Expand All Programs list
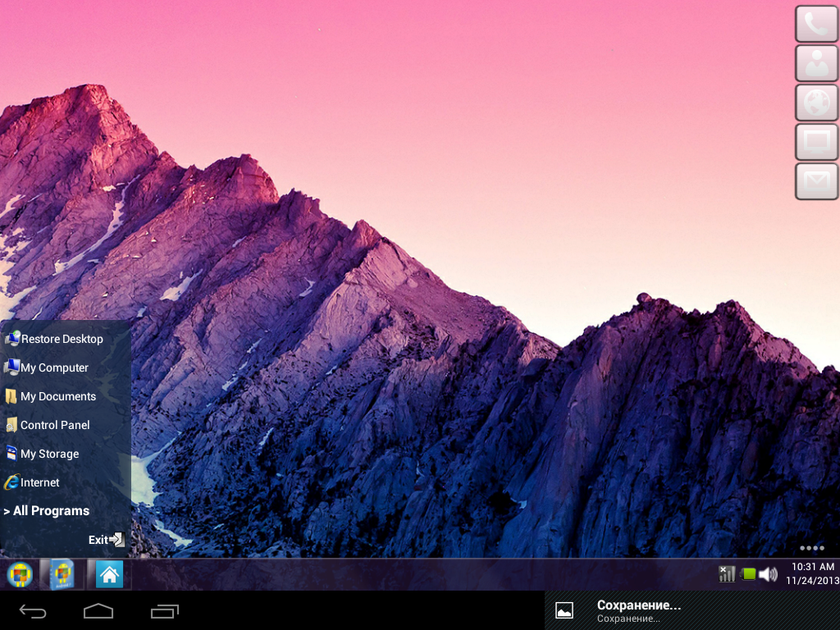 click(x=47, y=511)
